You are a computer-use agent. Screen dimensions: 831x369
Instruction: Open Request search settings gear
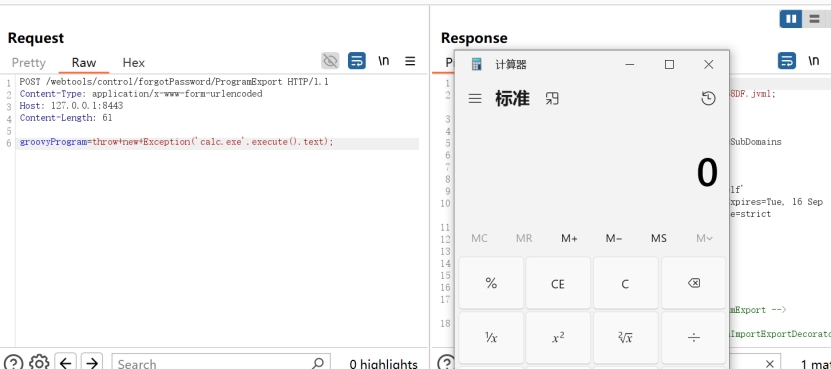[x=39, y=363]
